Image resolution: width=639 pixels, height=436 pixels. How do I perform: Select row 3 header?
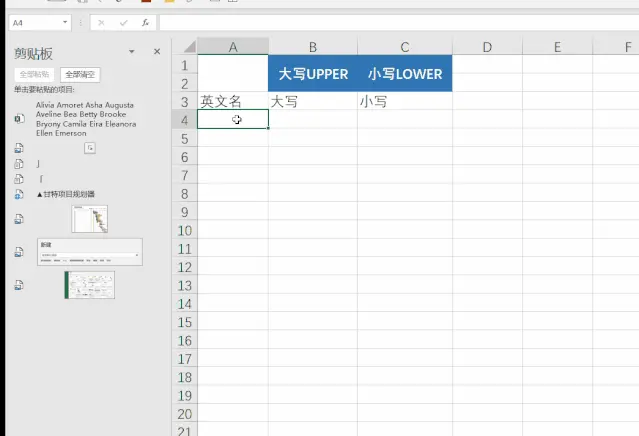185,101
